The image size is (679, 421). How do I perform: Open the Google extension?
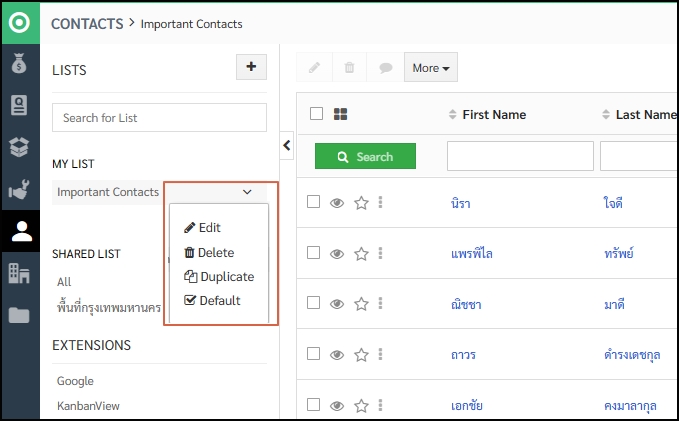click(75, 381)
